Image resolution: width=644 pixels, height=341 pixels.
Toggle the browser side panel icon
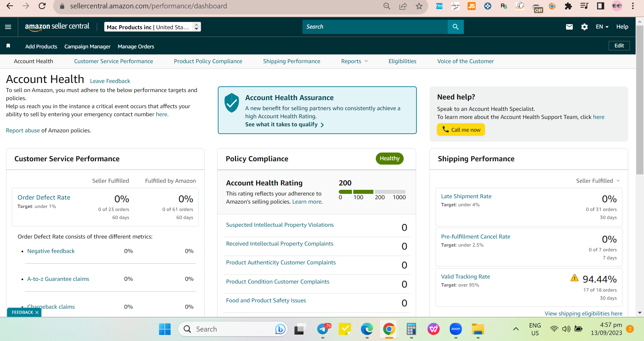pos(601,6)
